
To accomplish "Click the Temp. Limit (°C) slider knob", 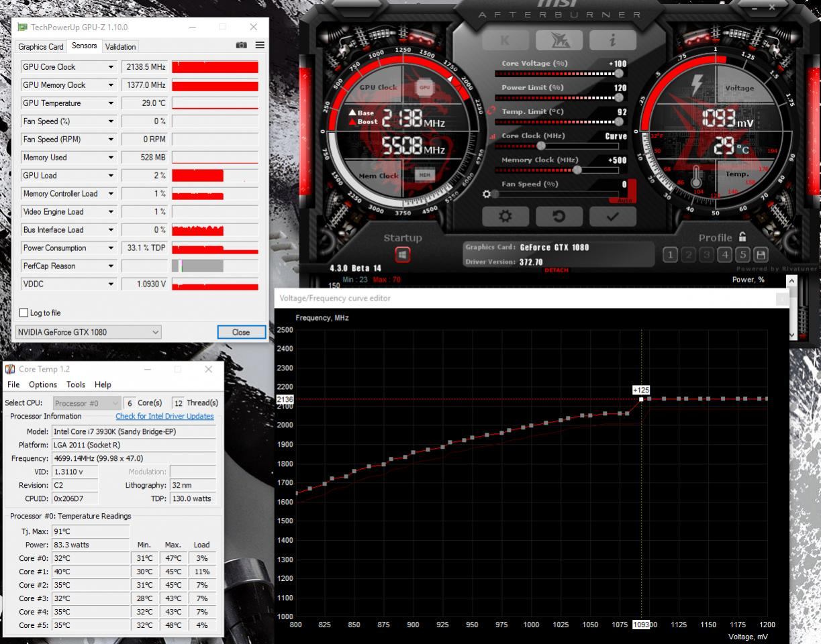I will pyautogui.click(x=618, y=121).
